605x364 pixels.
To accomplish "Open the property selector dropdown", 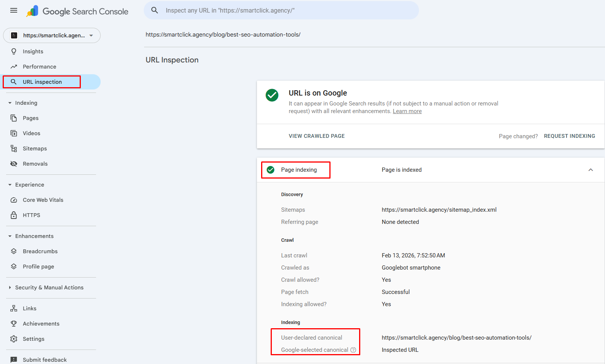I will pyautogui.click(x=52, y=35).
